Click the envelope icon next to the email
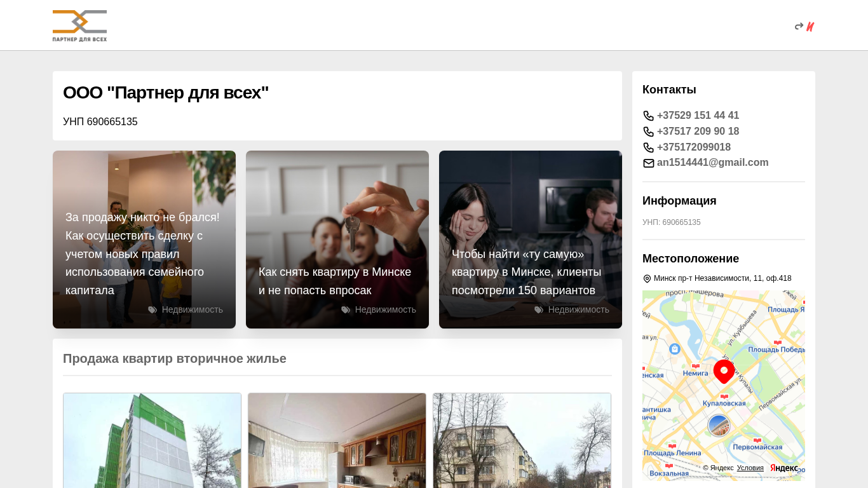The image size is (868, 488). tap(648, 163)
